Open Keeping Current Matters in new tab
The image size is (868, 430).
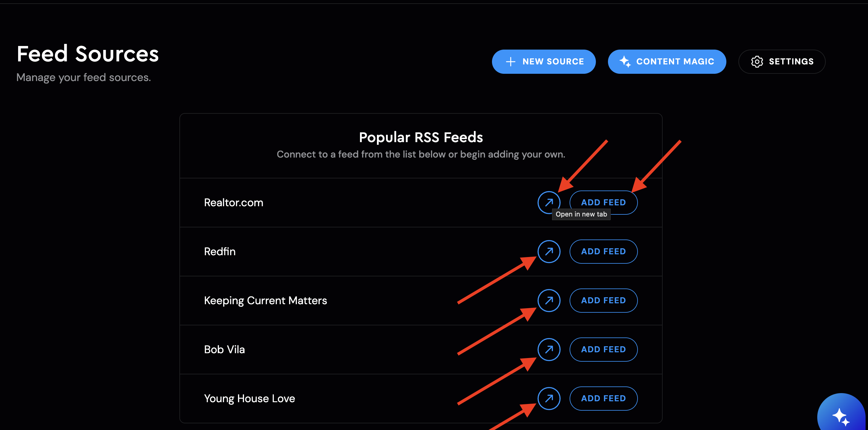pos(549,301)
